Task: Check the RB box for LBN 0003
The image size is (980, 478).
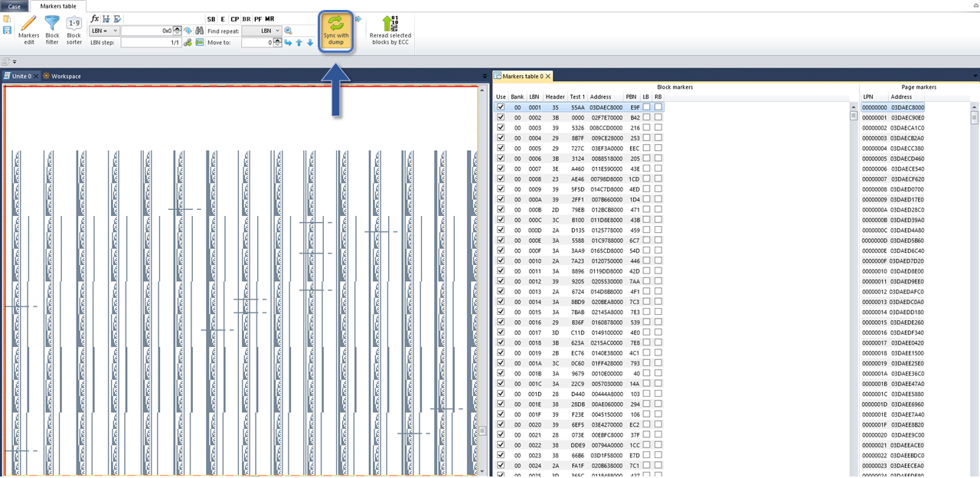Action: [x=658, y=128]
